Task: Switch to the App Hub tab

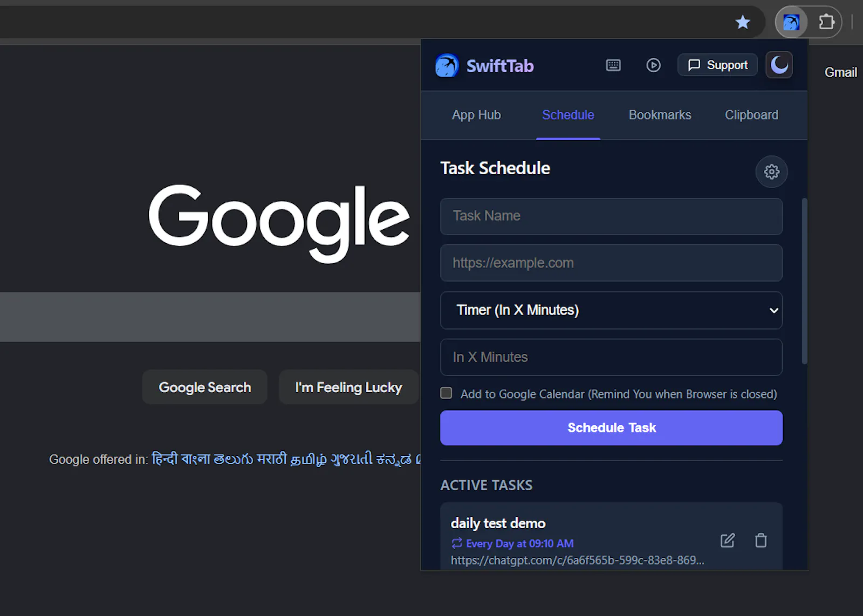Action: 476,115
